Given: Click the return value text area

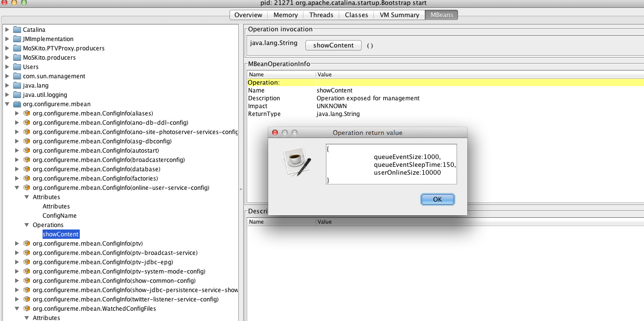Looking at the screenshot, I should pyautogui.click(x=391, y=164).
